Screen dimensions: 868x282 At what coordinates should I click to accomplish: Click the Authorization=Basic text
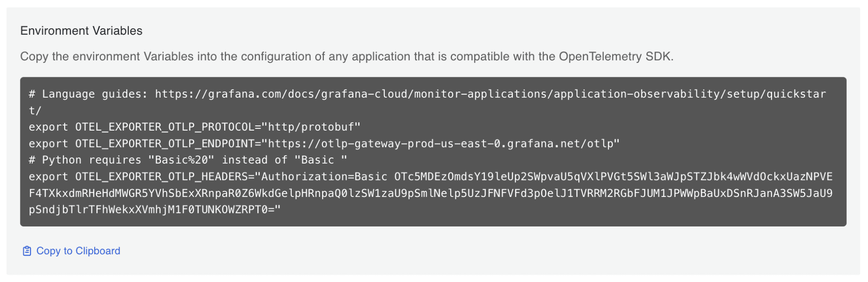[324, 177]
